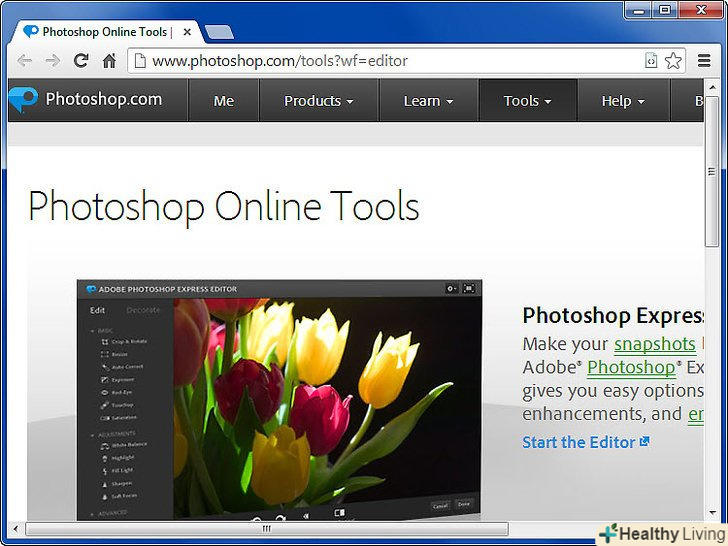Click the horizontal scrollbar thumb

[266, 528]
